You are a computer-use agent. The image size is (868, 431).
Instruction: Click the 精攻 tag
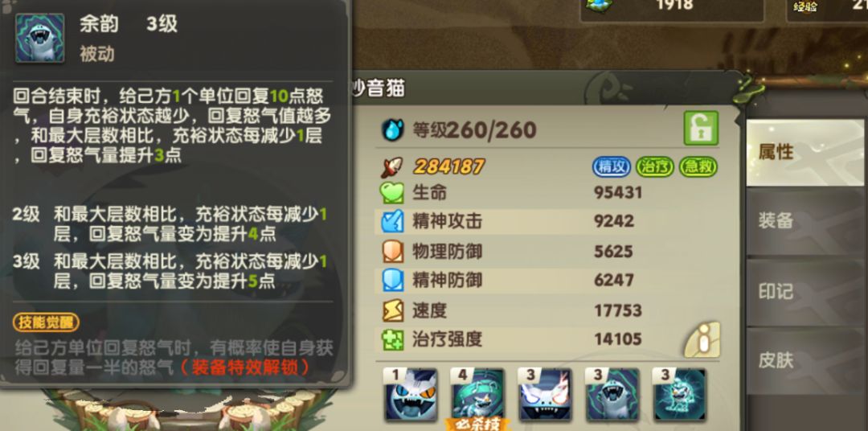point(612,166)
